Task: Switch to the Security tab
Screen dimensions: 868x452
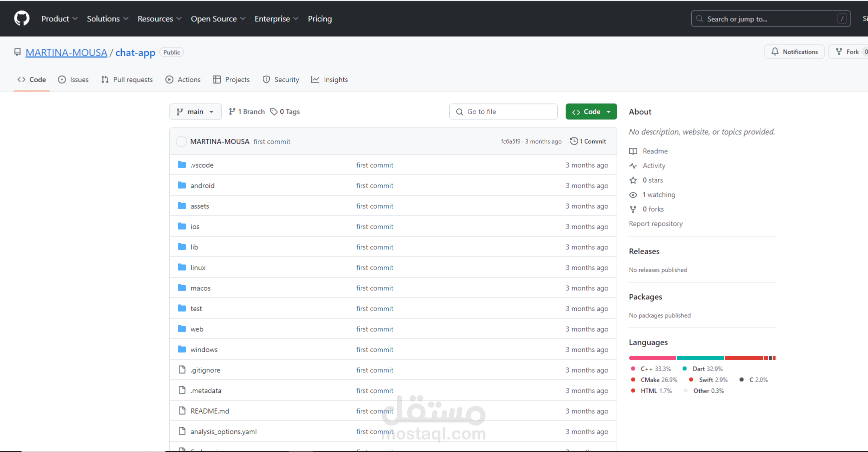Action: (x=281, y=79)
